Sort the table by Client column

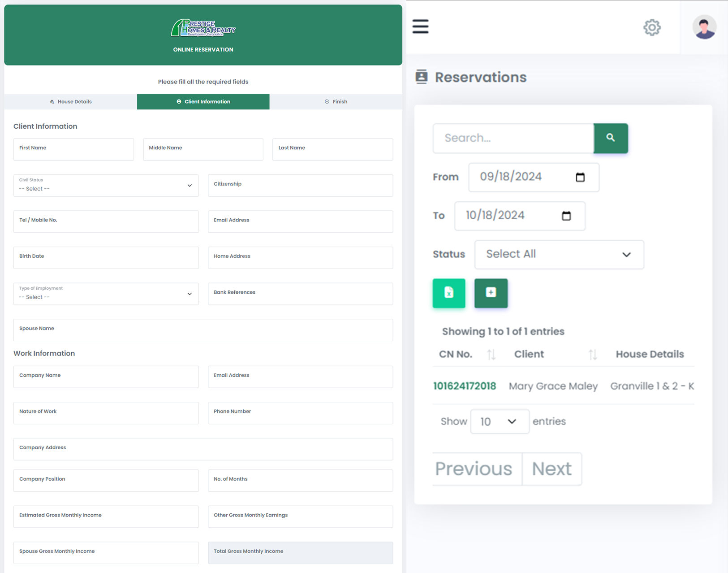tap(592, 355)
